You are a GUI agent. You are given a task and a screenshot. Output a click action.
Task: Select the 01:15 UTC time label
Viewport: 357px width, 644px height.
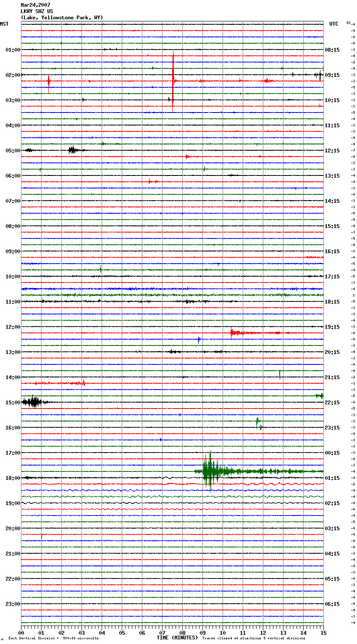(332, 478)
